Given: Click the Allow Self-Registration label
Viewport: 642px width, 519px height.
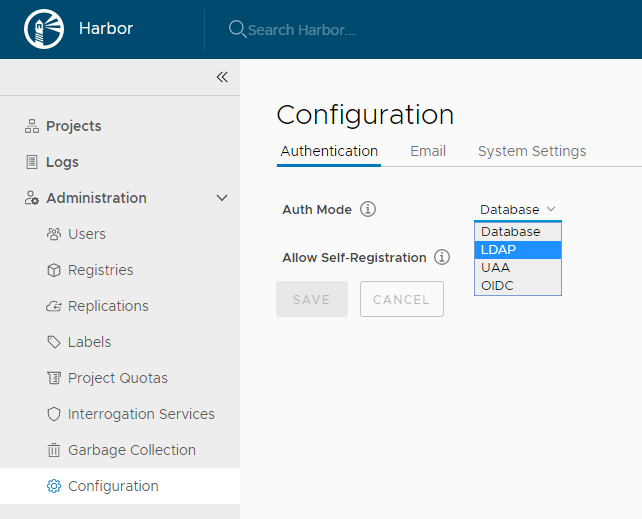Looking at the screenshot, I should pos(354,257).
